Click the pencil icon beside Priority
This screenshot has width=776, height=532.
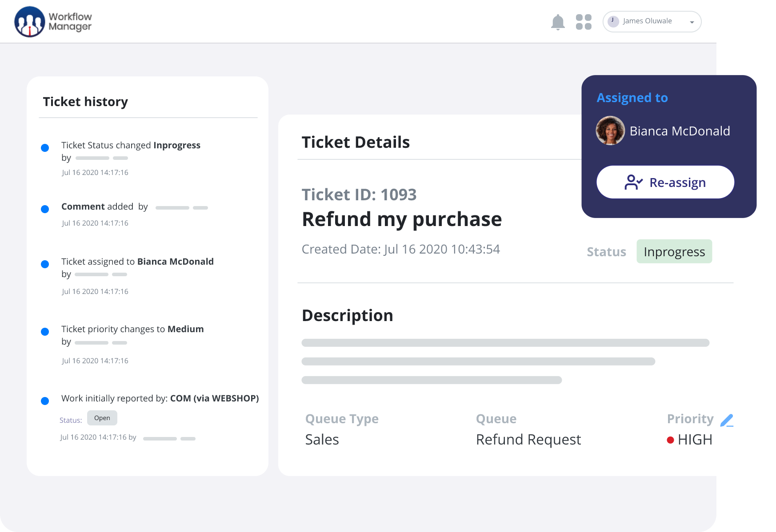(727, 420)
